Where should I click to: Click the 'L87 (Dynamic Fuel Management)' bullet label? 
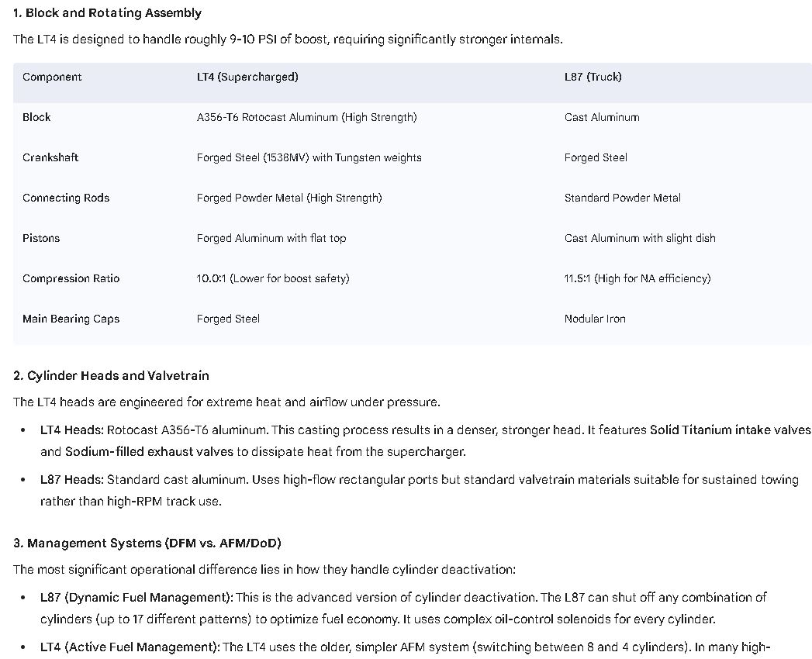click(136, 598)
